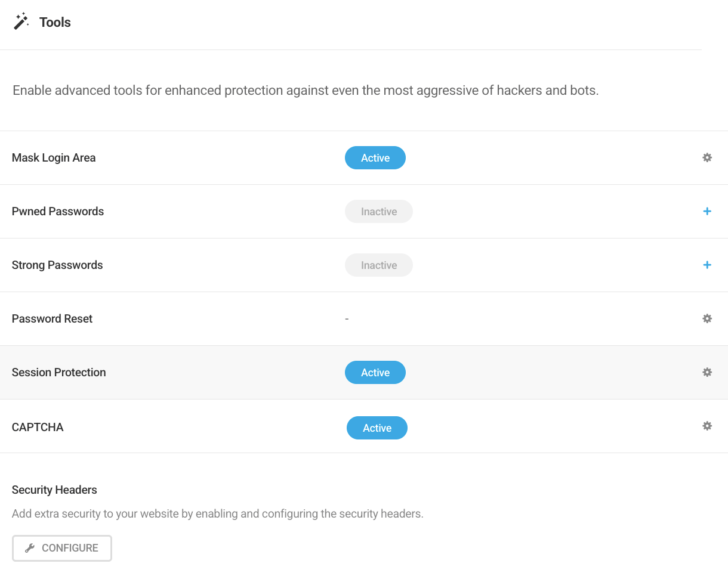Image resolution: width=728 pixels, height=579 pixels.
Task: Open the Mask Login Area settings gear
Action: tap(707, 157)
